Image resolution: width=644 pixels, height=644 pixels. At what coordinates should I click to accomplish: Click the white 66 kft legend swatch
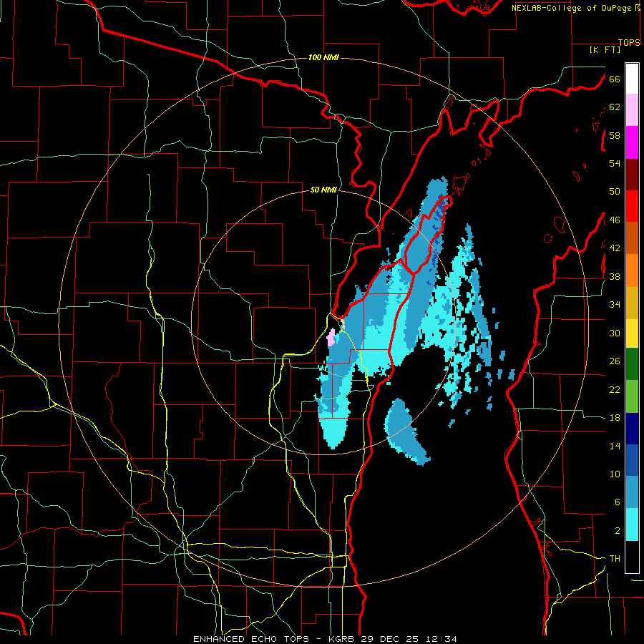tap(632, 79)
